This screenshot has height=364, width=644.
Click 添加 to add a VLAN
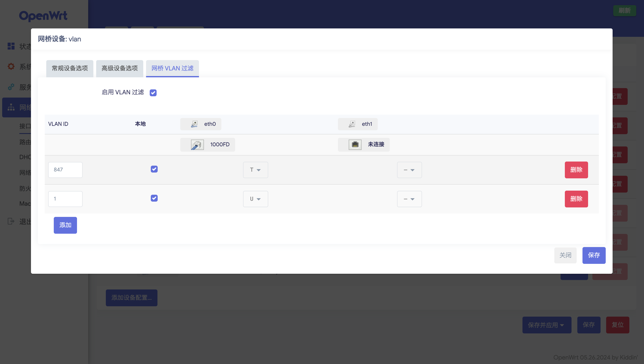[65, 225]
